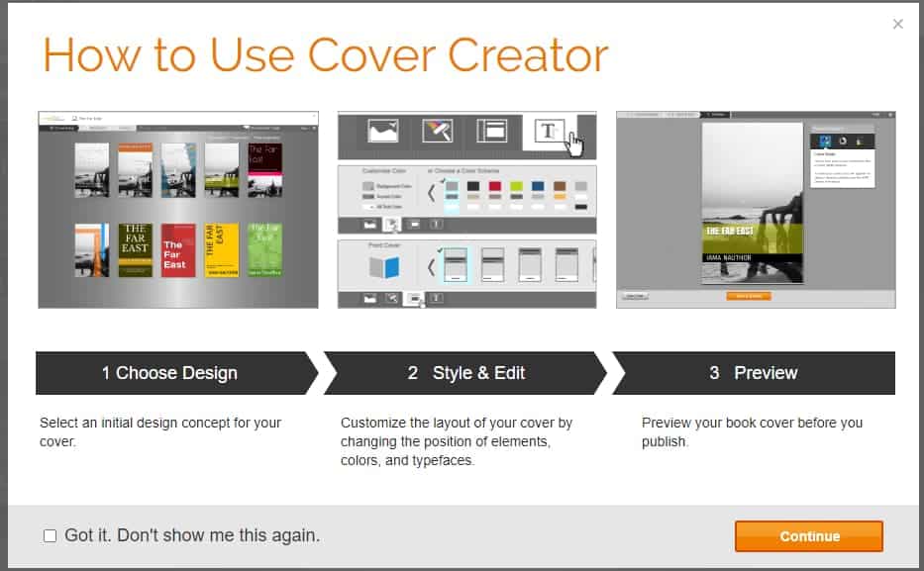Viewport: 924px width, 571px height.
Task: Click the left chevron beside color schemes
Action: (x=432, y=192)
